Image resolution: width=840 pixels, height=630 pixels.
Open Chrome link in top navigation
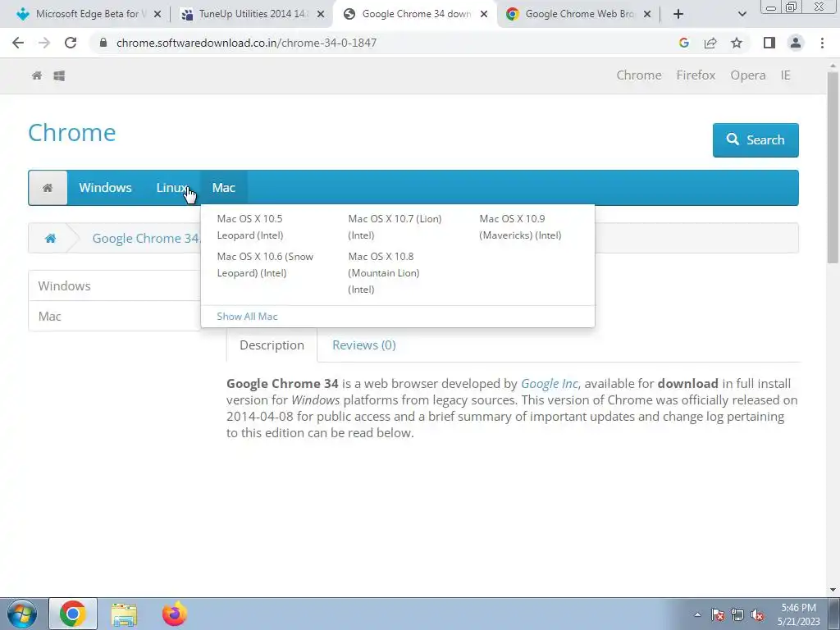pyautogui.click(x=638, y=75)
